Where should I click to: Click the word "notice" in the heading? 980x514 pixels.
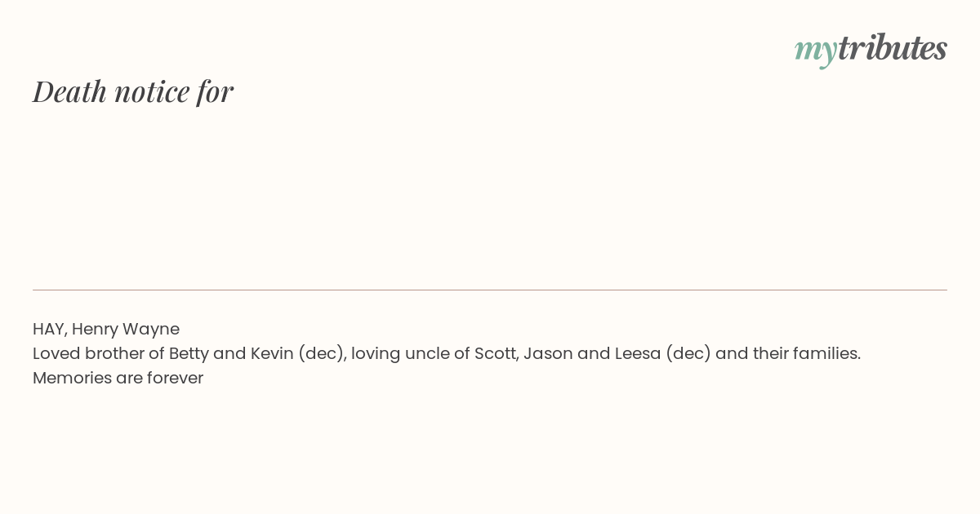pos(152,91)
